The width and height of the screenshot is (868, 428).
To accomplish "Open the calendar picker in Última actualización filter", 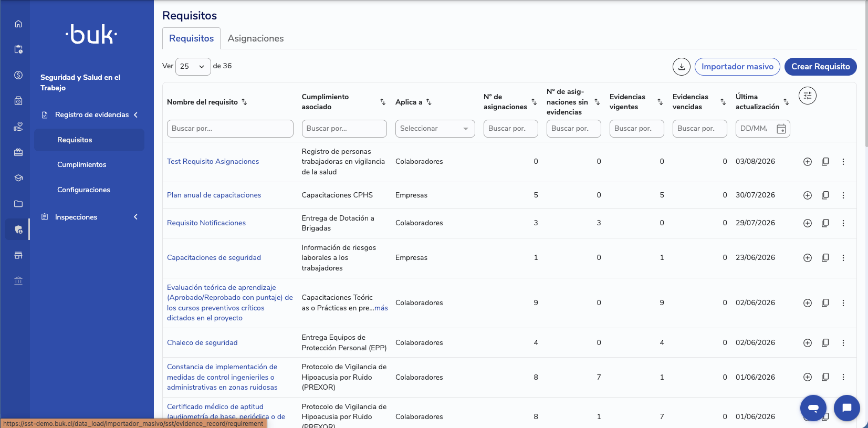I will coord(781,129).
